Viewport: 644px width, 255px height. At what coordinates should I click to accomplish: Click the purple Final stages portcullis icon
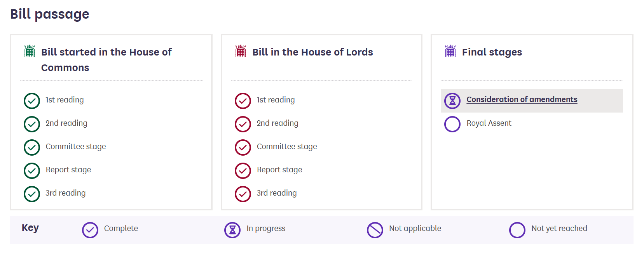(450, 51)
